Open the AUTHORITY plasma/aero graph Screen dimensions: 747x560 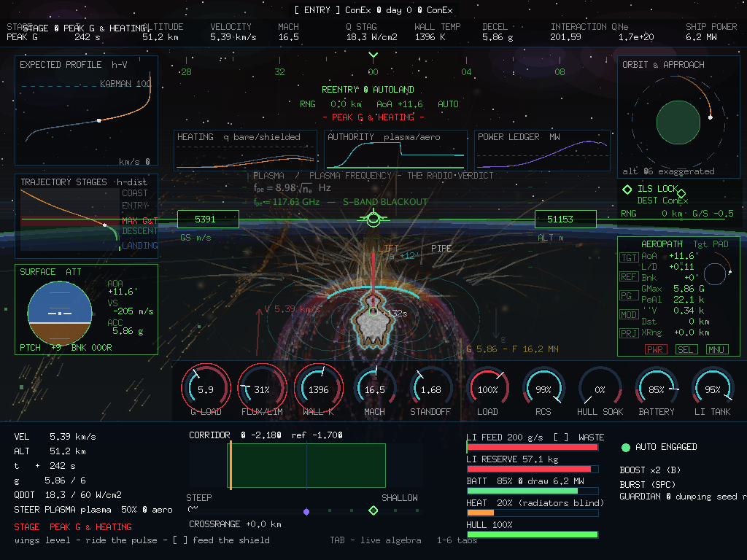pyautogui.click(x=395, y=150)
